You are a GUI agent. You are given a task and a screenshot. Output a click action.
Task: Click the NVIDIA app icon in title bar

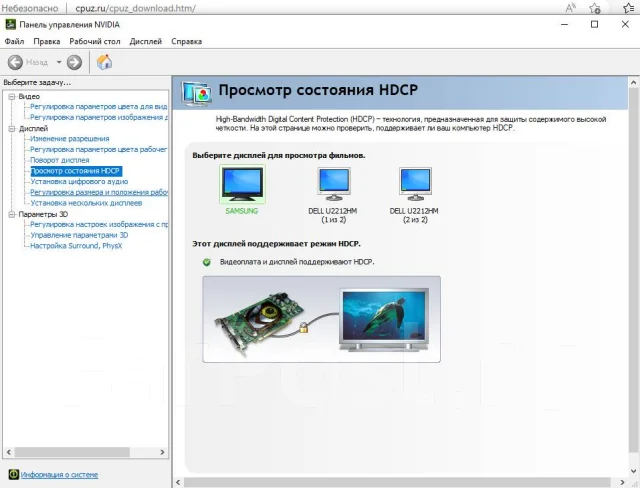click(x=10, y=24)
